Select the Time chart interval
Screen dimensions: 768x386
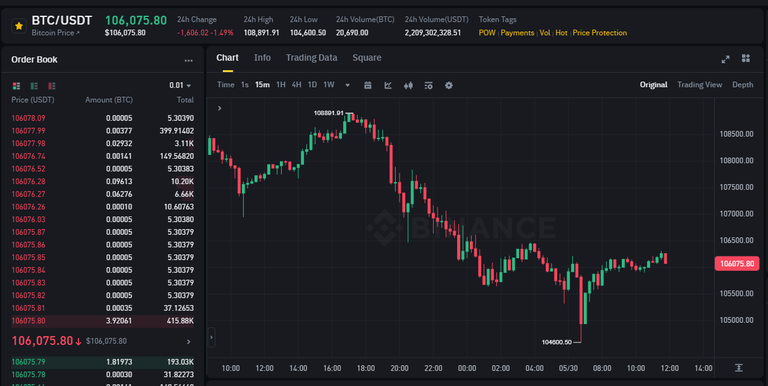225,85
